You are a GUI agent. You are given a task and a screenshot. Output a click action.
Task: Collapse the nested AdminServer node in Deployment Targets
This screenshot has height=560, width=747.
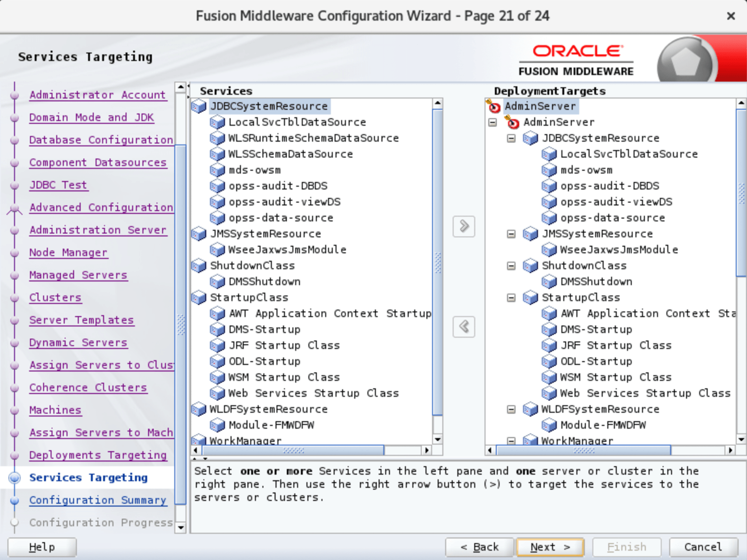[x=493, y=122]
